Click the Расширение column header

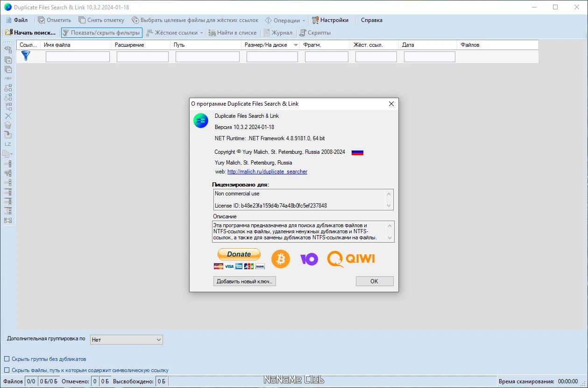pos(141,45)
